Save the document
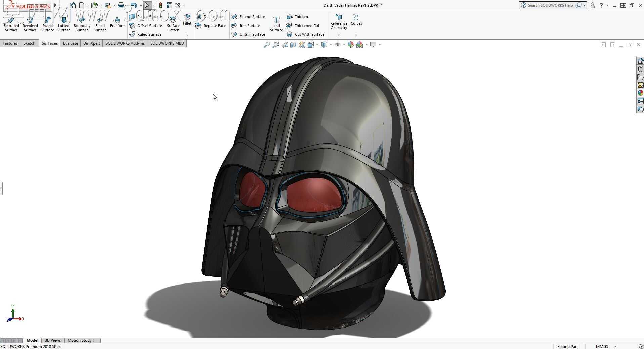 (x=108, y=5)
